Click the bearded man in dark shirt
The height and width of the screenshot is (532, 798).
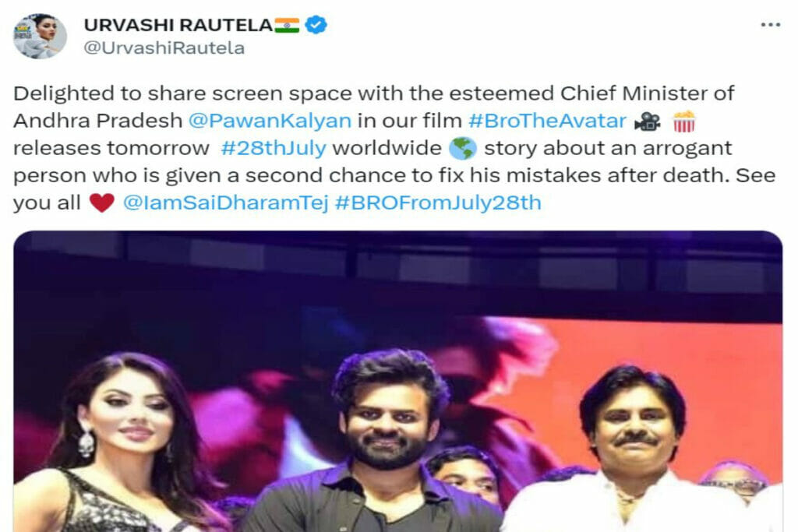click(380, 442)
